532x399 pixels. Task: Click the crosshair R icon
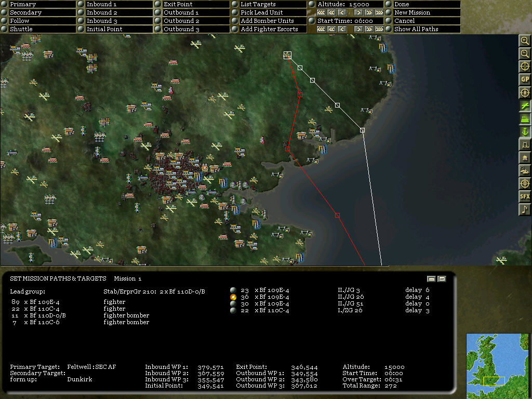[525, 92]
